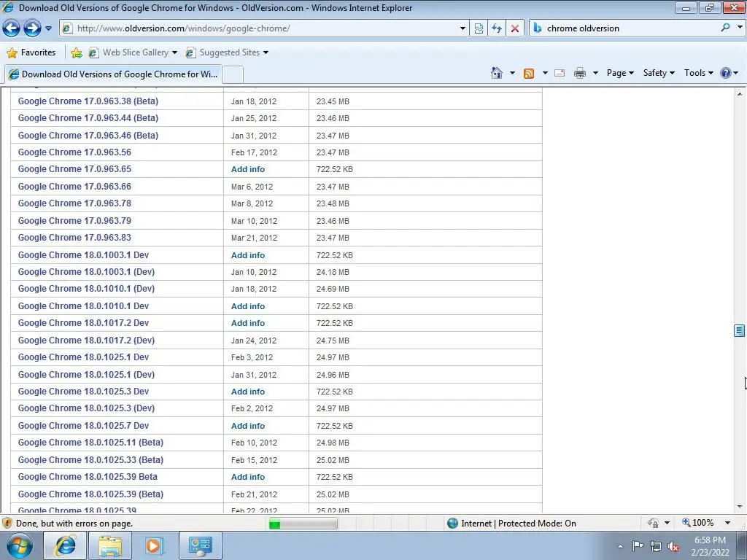Toggle the Compatibility View icon
The image size is (747, 560).
(479, 28)
